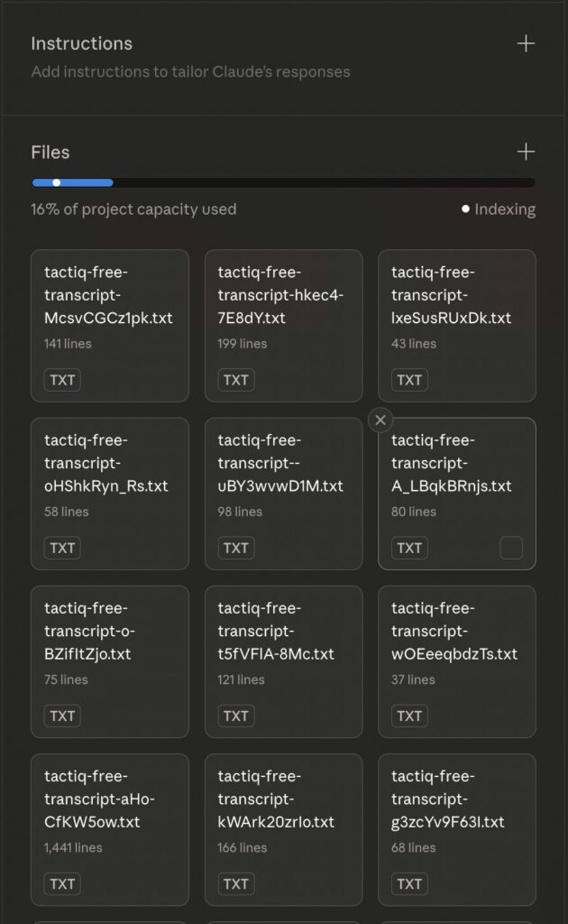Tick the checkbox on A_LBqkBRnjs file card

511,548
